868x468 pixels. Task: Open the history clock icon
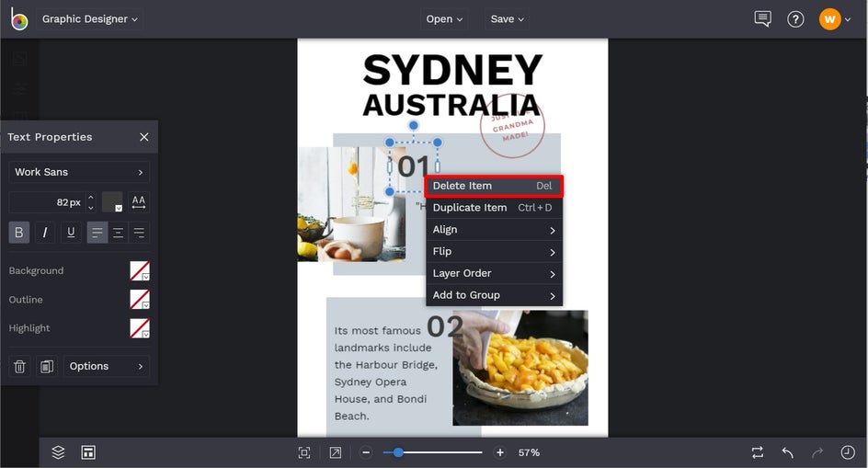click(x=848, y=452)
